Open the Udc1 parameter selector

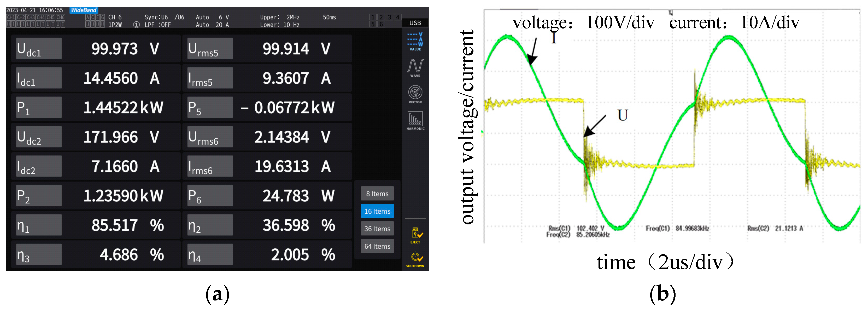click(x=39, y=49)
